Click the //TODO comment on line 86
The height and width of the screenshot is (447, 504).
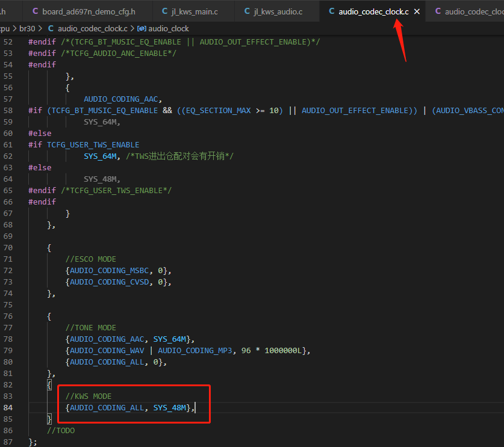point(61,431)
